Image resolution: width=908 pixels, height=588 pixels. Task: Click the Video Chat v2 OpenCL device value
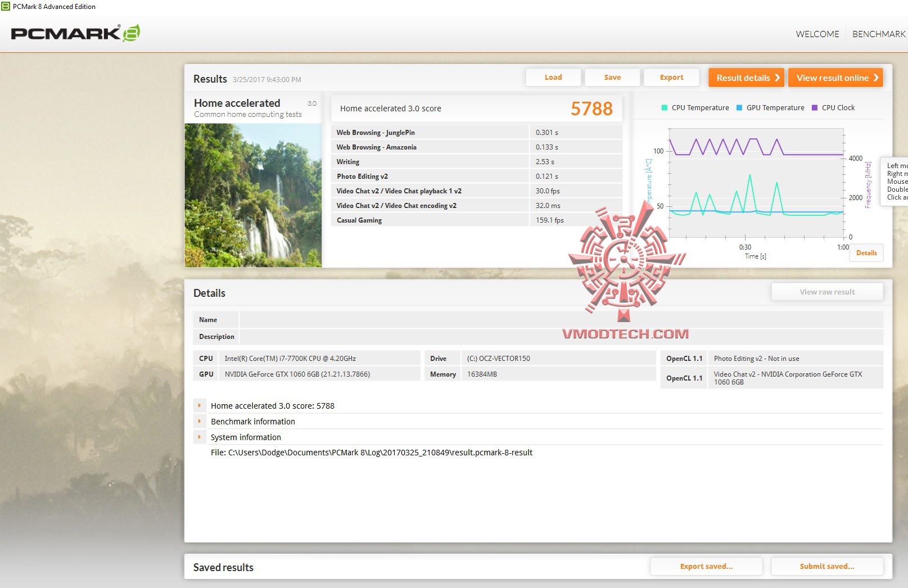click(788, 378)
